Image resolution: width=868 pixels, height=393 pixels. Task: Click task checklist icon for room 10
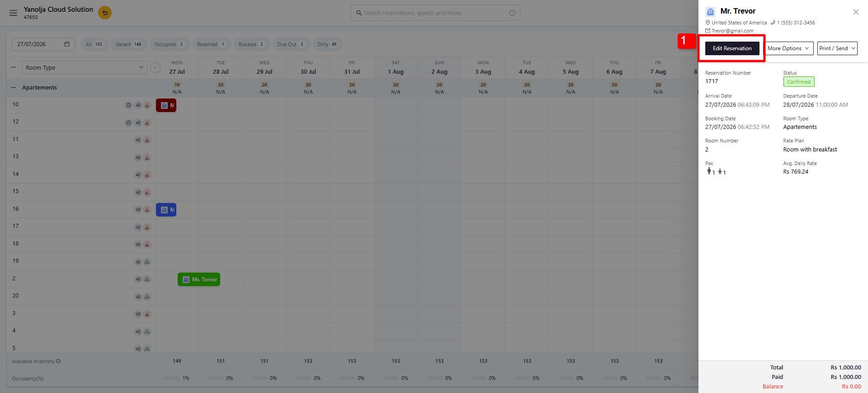[x=128, y=105]
